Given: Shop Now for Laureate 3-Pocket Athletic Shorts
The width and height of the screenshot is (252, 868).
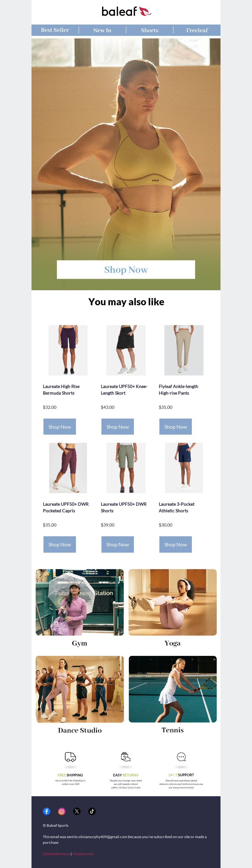Looking at the screenshot, I should [175, 544].
